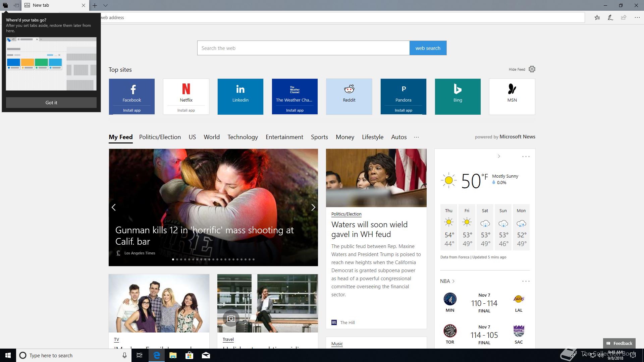Open the tabs you've set aside icon
This screenshot has width=644, height=362.
(5, 5)
